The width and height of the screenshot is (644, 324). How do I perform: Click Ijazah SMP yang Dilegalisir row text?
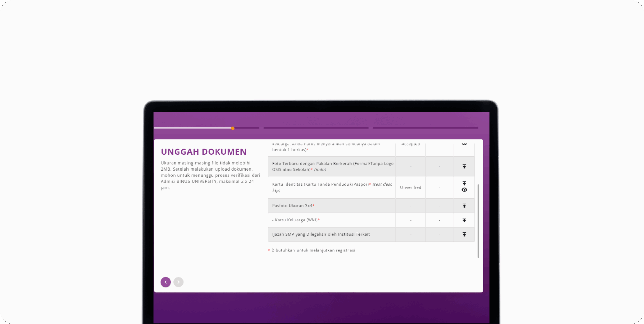321,234
